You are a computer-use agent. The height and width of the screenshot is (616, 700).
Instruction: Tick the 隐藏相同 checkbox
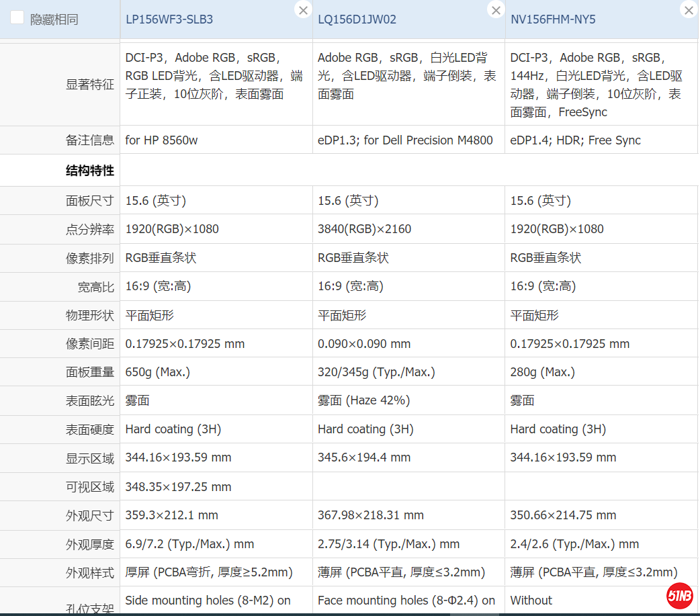pyautogui.click(x=17, y=18)
